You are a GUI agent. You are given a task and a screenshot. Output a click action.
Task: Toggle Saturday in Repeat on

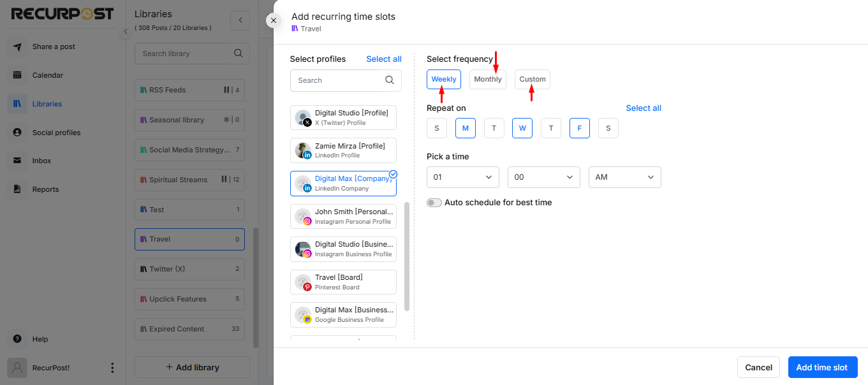(x=608, y=128)
